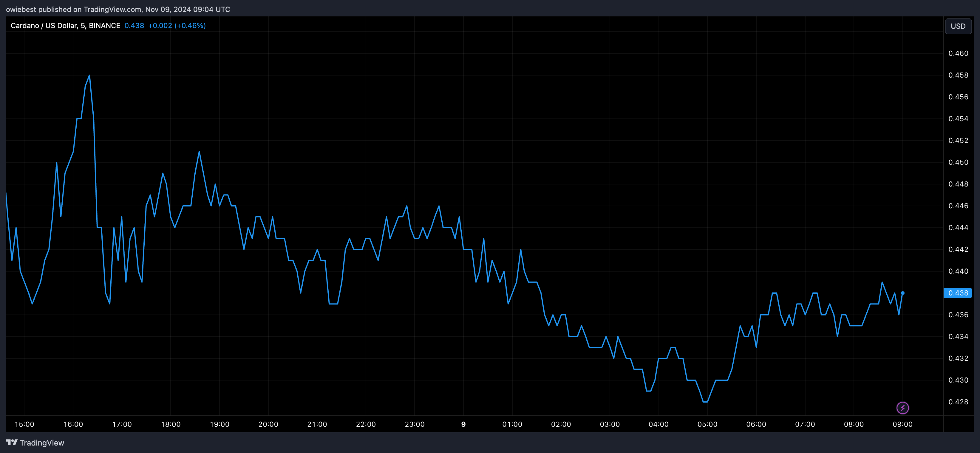
Task: Click the 0.444 price axis label
Action: pyautogui.click(x=958, y=228)
